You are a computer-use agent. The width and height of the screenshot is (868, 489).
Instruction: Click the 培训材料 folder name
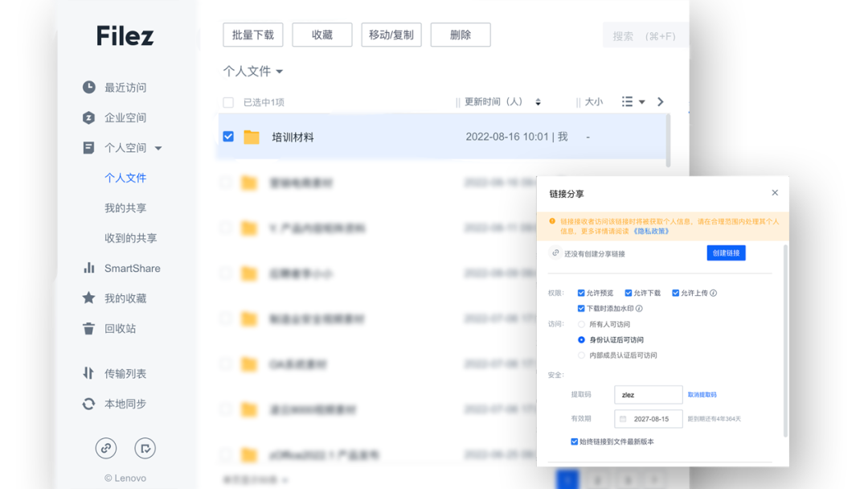tap(293, 138)
